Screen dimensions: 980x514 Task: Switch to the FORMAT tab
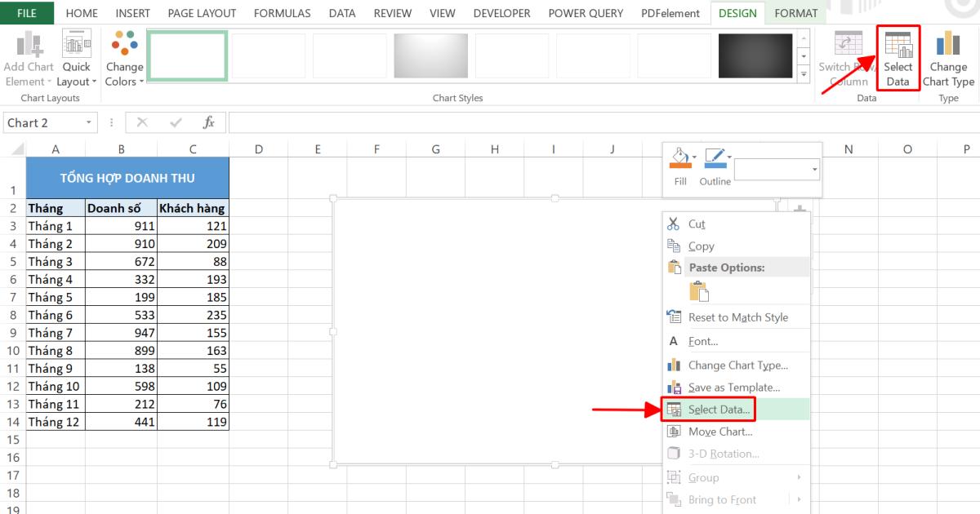[x=795, y=12]
